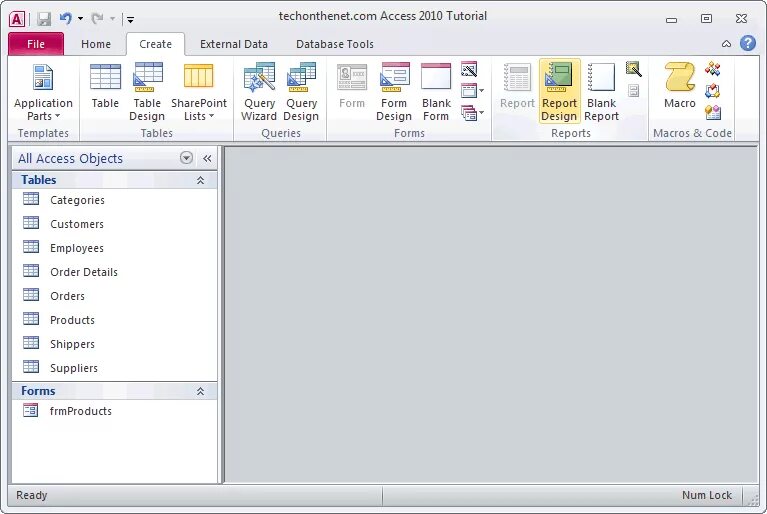Open the Navigation forms dropdown

point(472,90)
